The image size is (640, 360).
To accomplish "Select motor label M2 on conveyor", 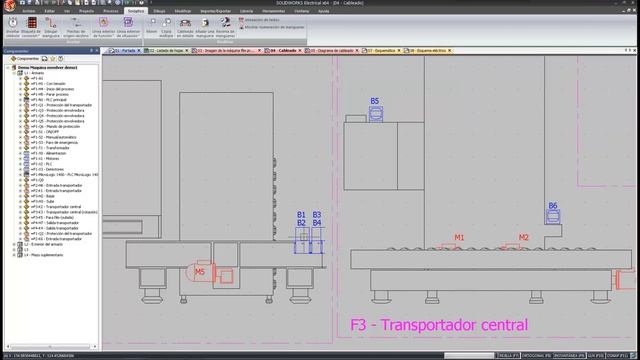I will (524, 238).
